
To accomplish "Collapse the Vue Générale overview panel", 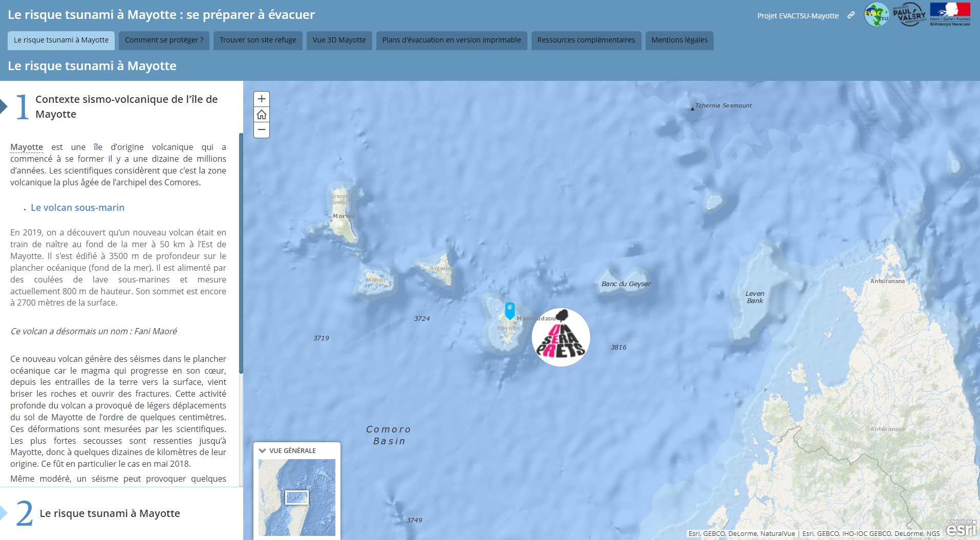I will [263, 450].
